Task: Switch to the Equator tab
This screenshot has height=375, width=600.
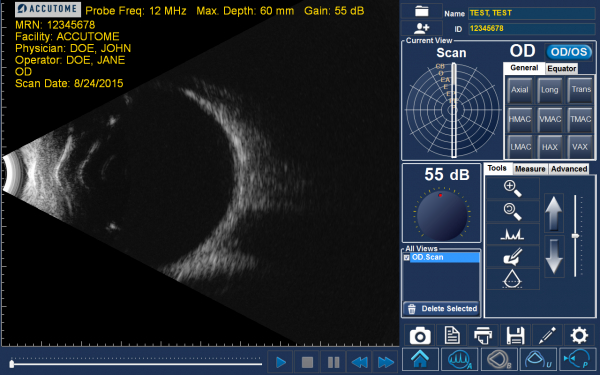Action: 561,68
